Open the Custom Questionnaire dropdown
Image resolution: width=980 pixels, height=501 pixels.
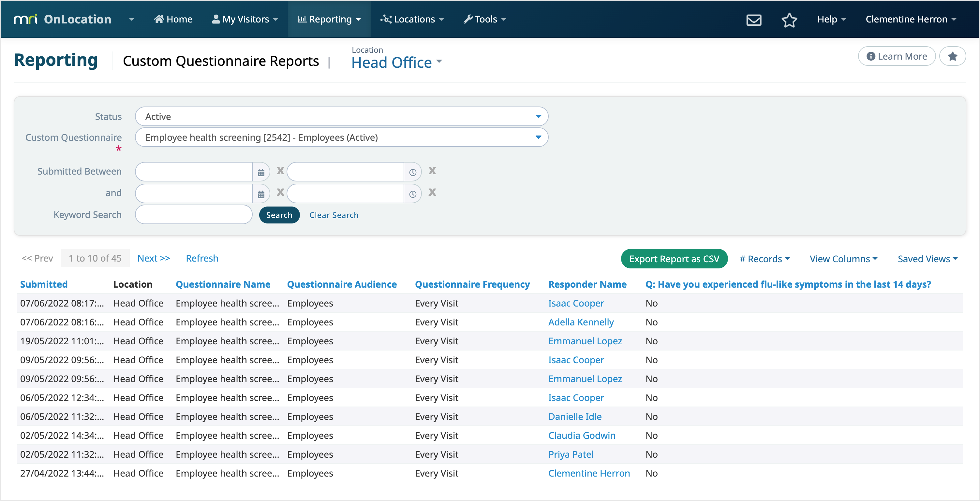tap(341, 137)
